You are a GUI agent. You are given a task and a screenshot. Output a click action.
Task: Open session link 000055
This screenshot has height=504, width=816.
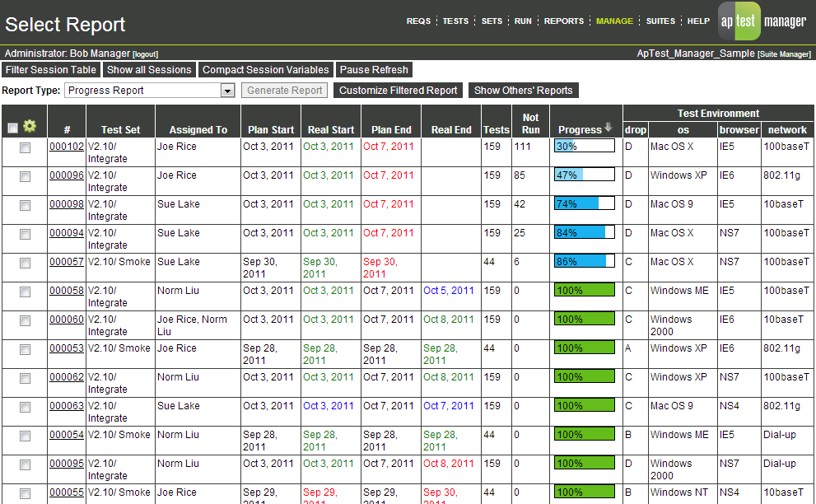(x=67, y=492)
